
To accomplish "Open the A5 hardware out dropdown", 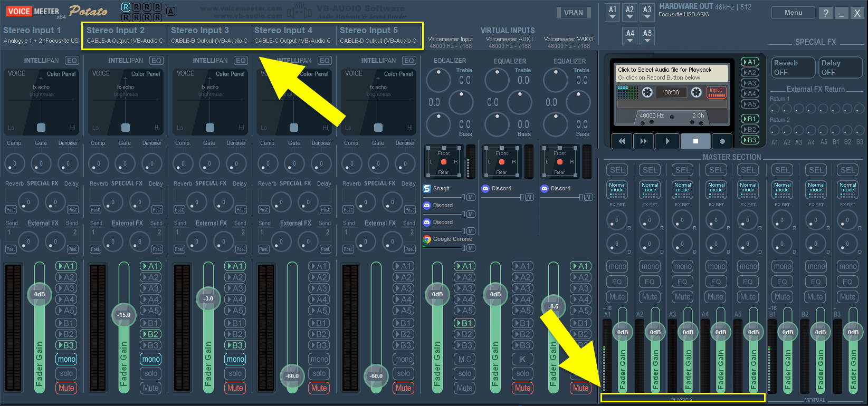I will point(647,36).
